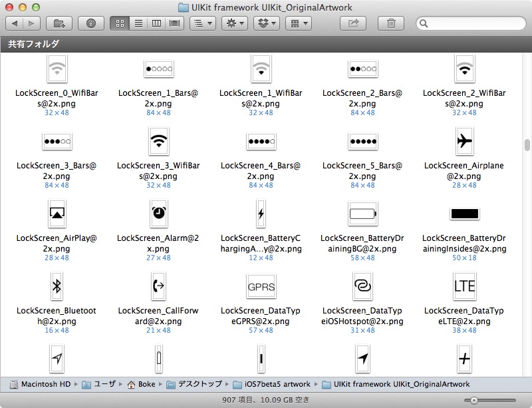Open the Dropbox toolbar menu
This screenshot has width=532, height=408.
267,23
